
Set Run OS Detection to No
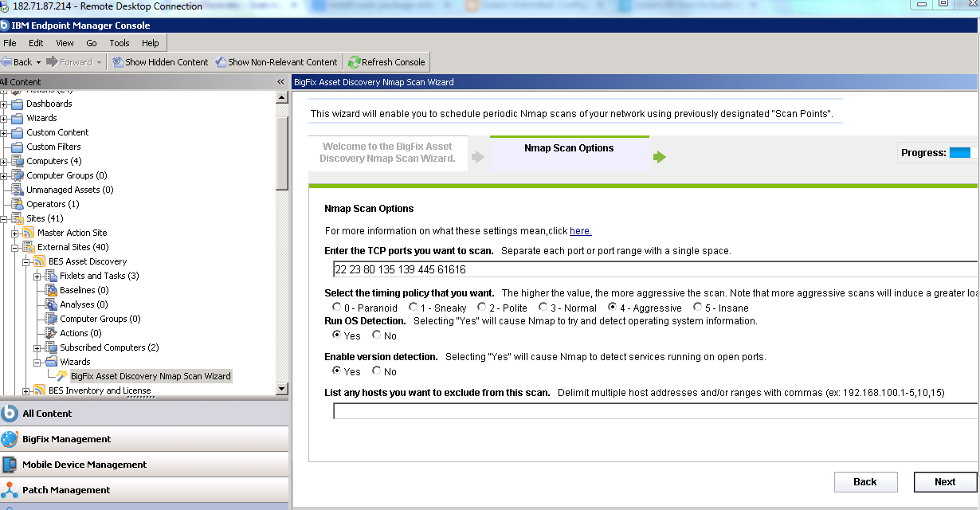376,335
